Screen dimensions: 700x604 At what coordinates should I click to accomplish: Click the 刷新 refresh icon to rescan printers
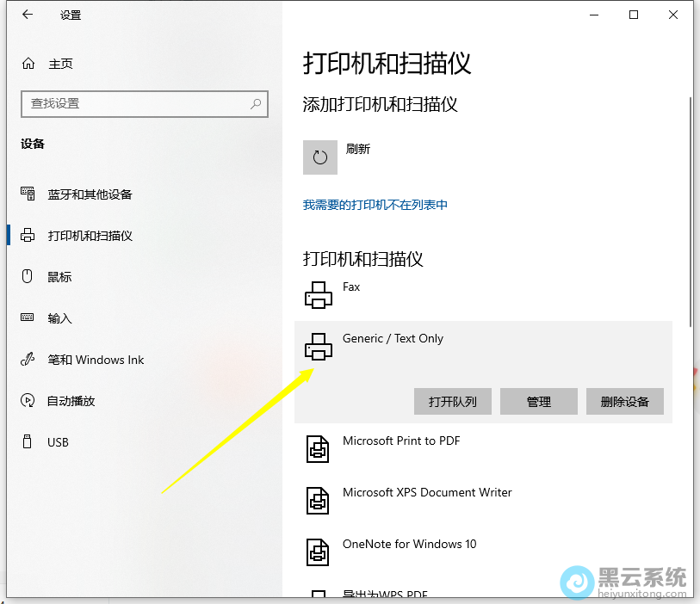coord(319,157)
